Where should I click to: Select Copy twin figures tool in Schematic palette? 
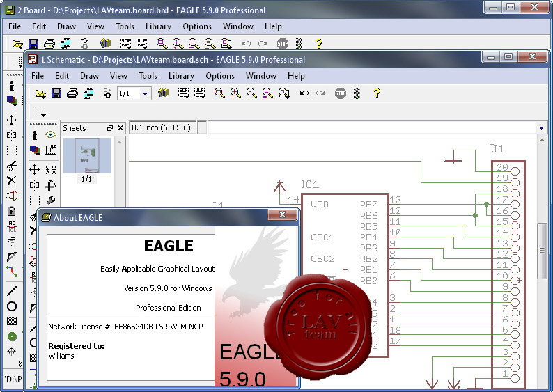tap(51, 170)
